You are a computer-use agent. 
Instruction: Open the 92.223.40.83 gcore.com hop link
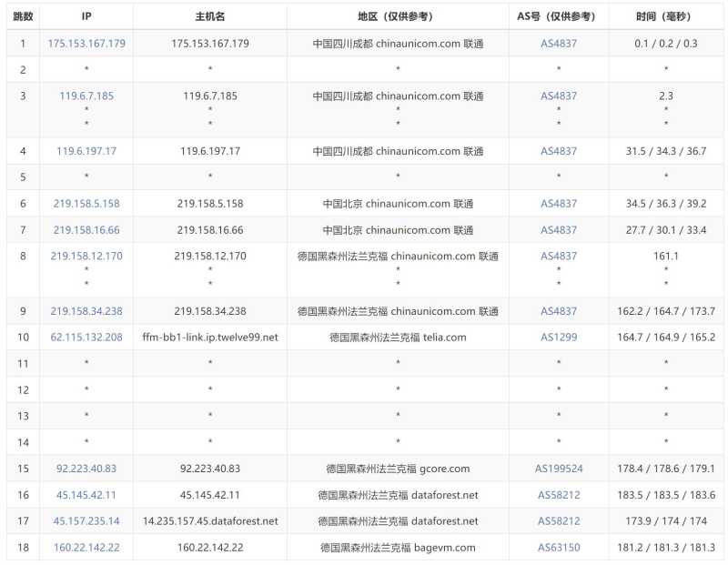[x=86, y=469]
